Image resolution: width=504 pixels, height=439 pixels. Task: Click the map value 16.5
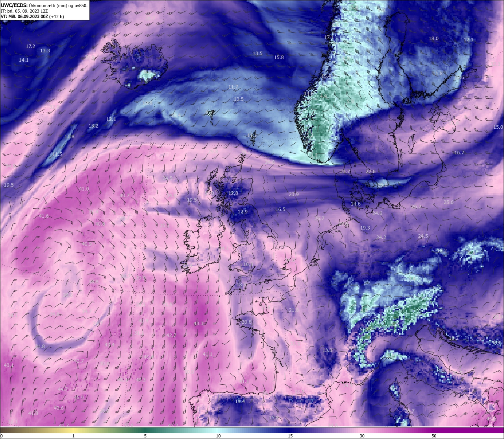pos(280,209)
